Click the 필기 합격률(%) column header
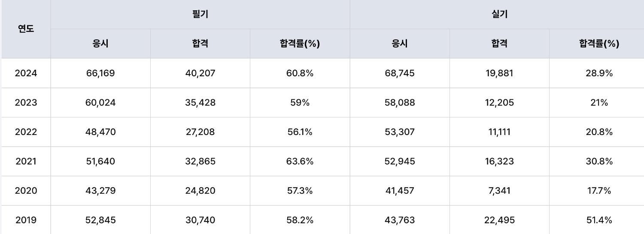This screenshot has width=644, height=234. 300,44
